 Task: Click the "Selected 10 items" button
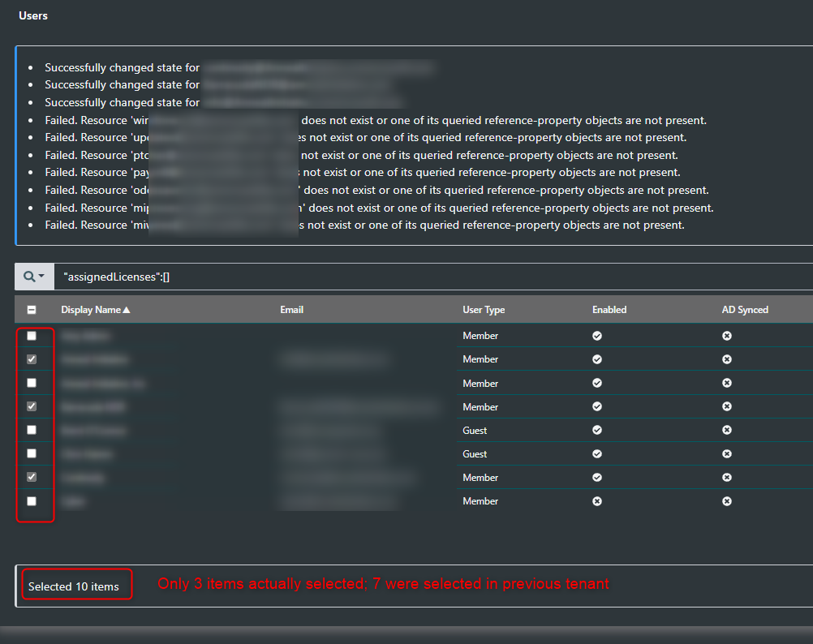76,584
